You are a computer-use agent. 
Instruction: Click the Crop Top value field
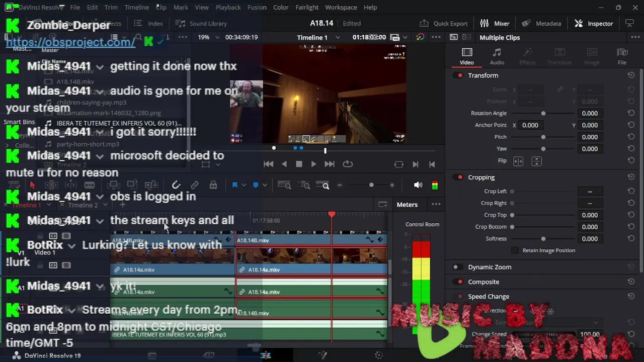pos(590,215)
